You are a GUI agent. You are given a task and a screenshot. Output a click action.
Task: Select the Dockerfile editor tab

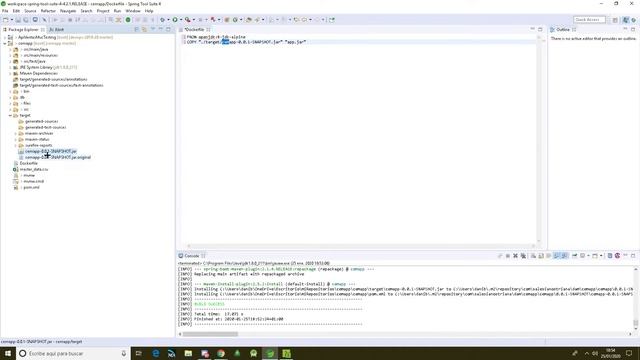click(x=195, y=30)
